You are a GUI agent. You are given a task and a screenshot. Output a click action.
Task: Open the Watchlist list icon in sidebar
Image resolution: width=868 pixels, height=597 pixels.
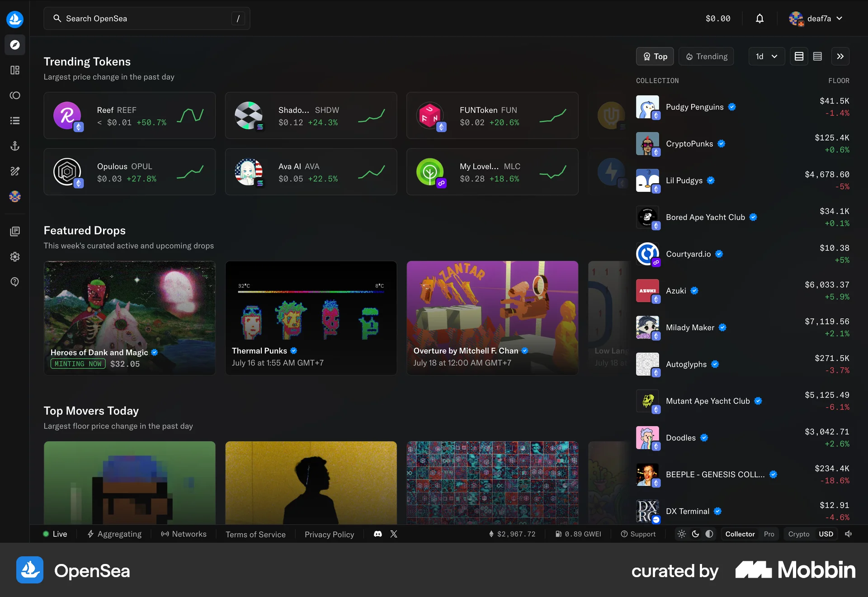point(15,120)
